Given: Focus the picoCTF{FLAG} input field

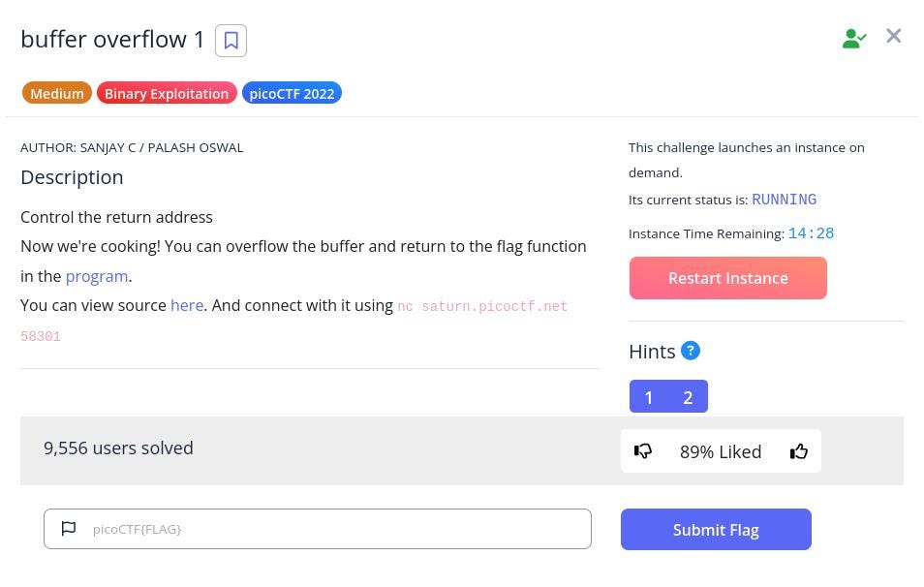Looking at the screenshot, I should pyautogui.click(x=329, y=529).
